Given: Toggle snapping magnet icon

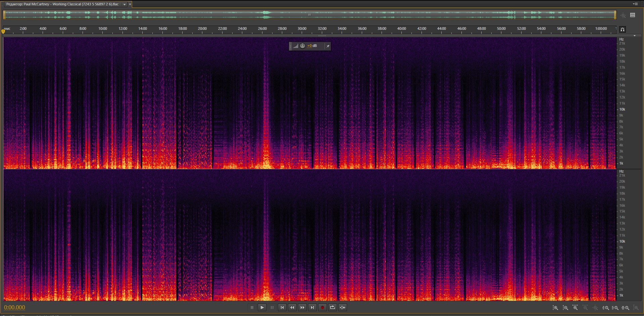Looking at the screenshot, I should (622, 29).
